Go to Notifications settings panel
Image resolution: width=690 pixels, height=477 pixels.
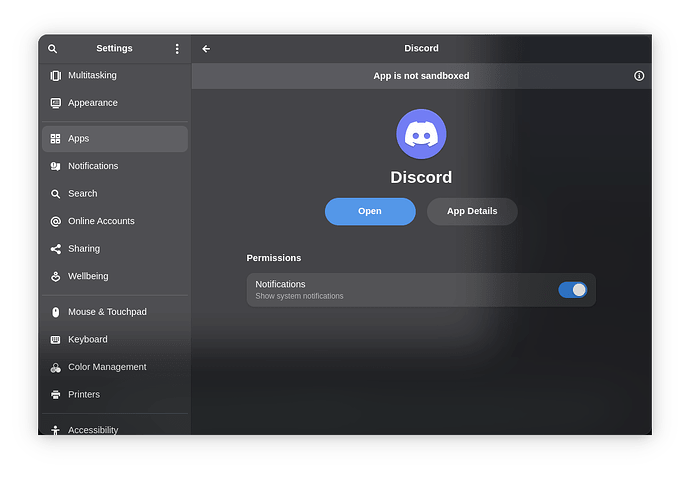115,166
